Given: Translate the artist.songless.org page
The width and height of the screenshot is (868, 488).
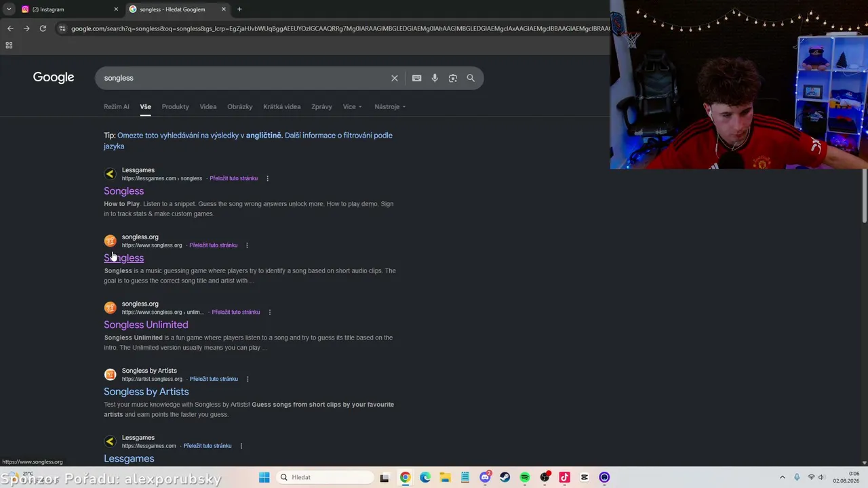Looking at the screenshot, I should click(x=214, y=379).
